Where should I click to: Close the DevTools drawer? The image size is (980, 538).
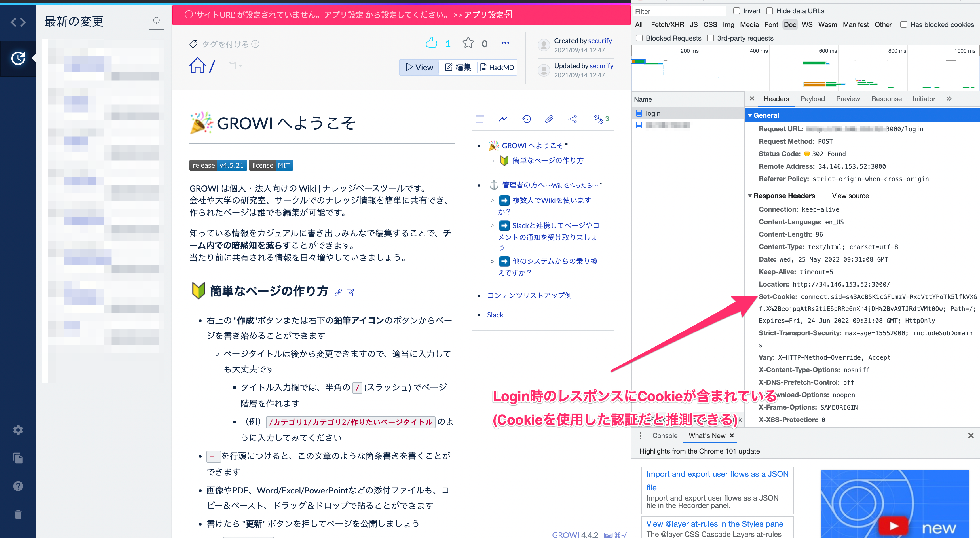(970, 435)
